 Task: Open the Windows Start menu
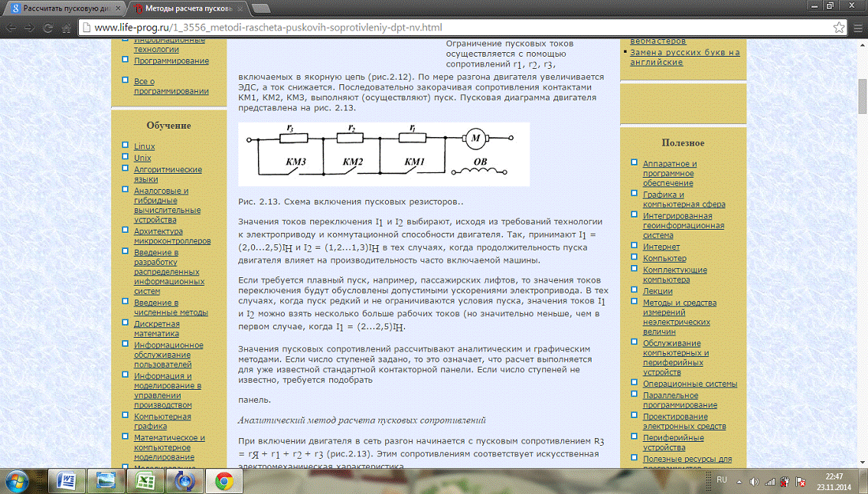coord(17,480)
